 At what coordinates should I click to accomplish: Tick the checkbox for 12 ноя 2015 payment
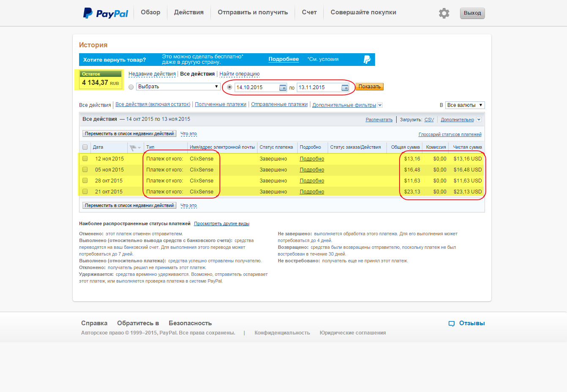[x=85, y=159]
